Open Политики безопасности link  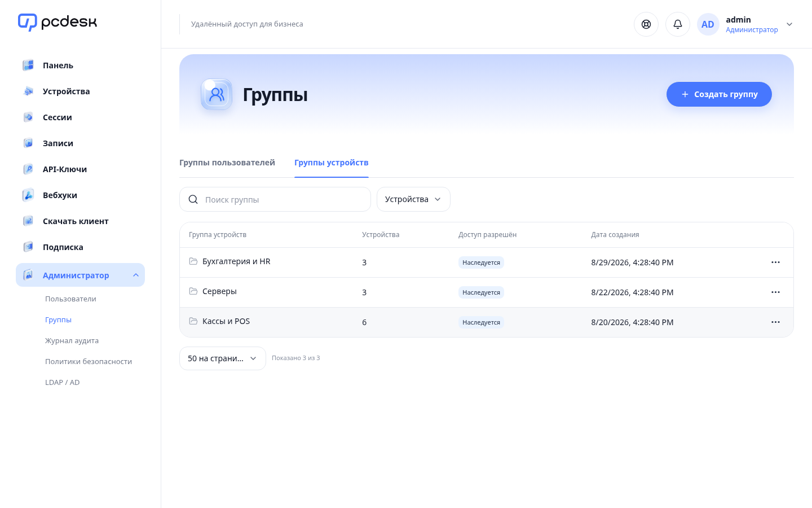[x=89, y=362]
